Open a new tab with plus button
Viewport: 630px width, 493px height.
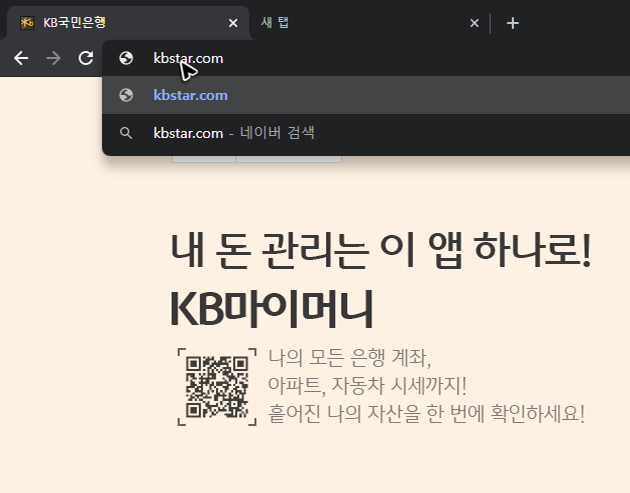point(513,23)
